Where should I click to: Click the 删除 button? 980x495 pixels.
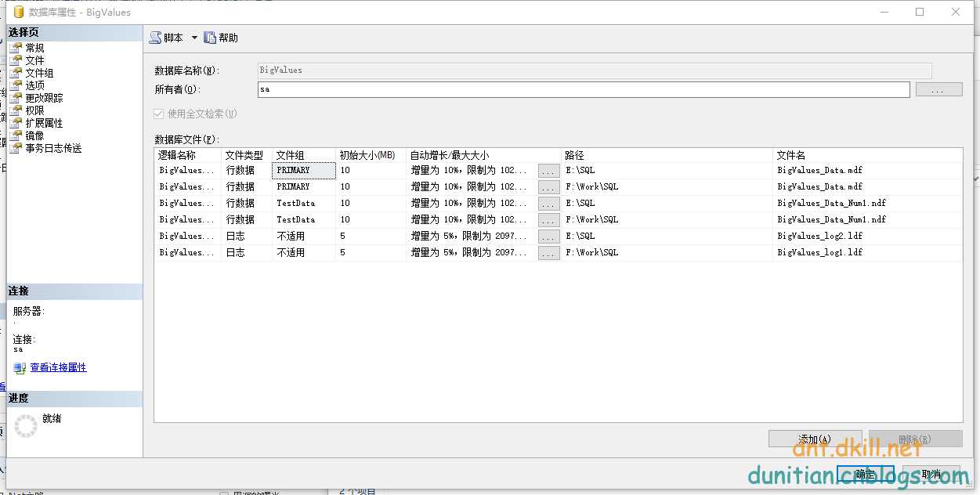[x=916, y=439]
